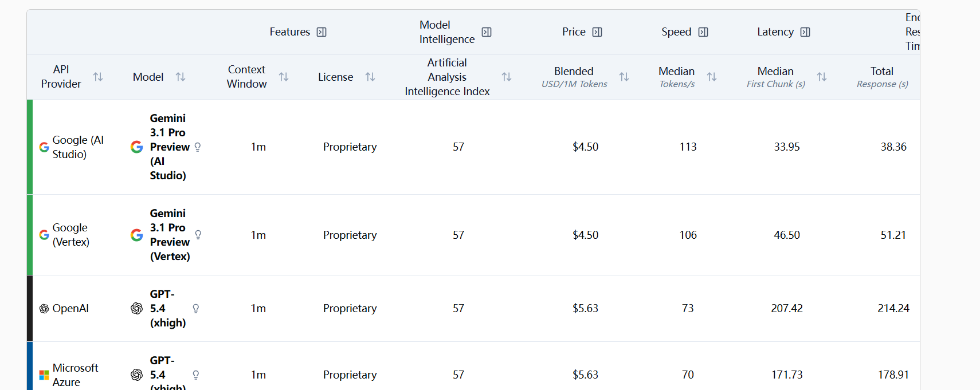Collapse the Speed column group
This screenshot has height=390, width=980.
pyautogui.click(x=703, y=32)
